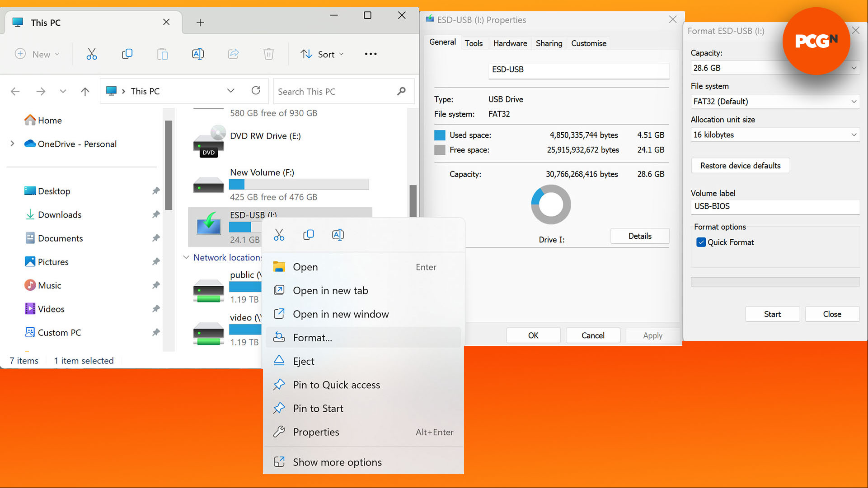
Task: Unpin Documents using its pin icon
Action: pos(156,238)
